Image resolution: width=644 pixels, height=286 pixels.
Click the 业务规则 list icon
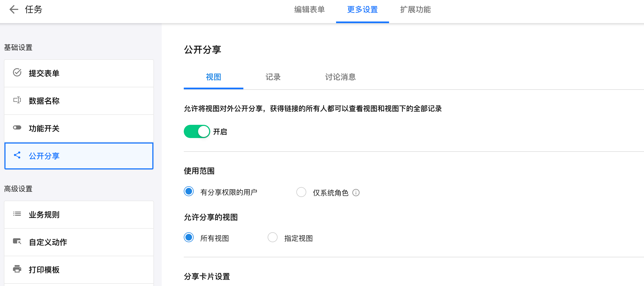pyautogui.click(x=17, y=214)
